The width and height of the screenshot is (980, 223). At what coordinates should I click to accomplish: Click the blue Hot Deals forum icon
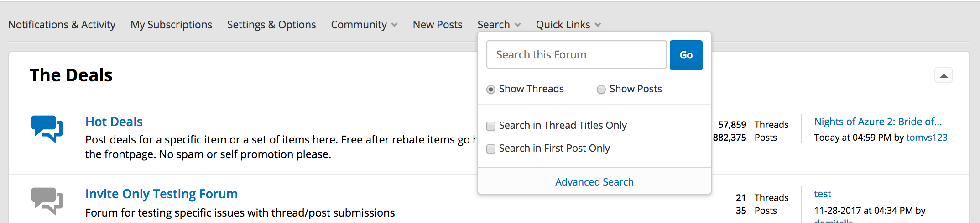click(x=47, y=128)
